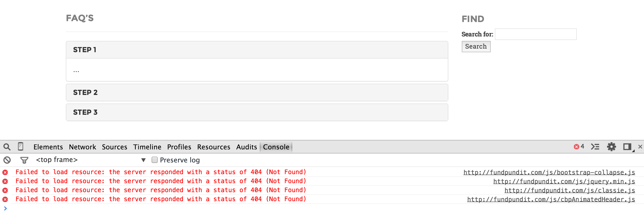Close the DevTools panel

[x=640, y=147]
